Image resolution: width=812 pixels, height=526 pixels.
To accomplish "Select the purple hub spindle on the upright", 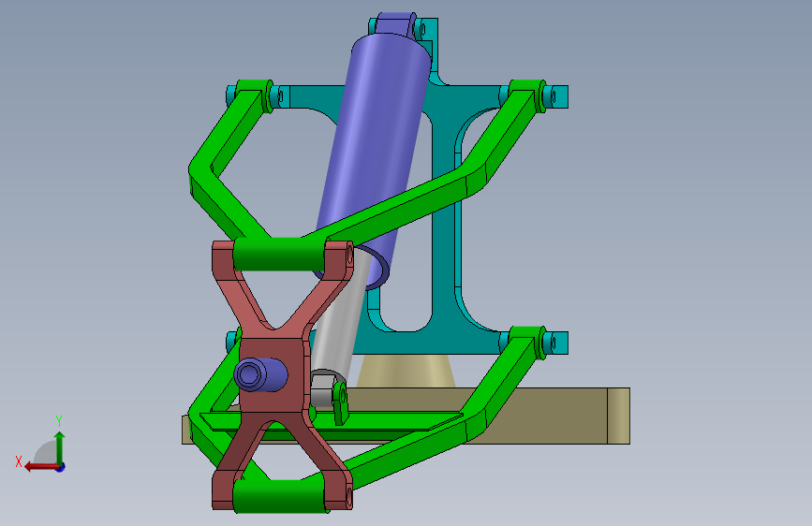I will coord(260,373).
